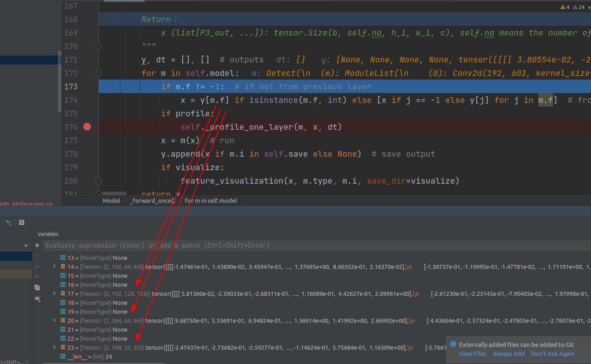The height and width of the screenshot is (364, 591).
Task: Click the Model breadcrumb
Action: pyautogui.click(x=111, y=201)
